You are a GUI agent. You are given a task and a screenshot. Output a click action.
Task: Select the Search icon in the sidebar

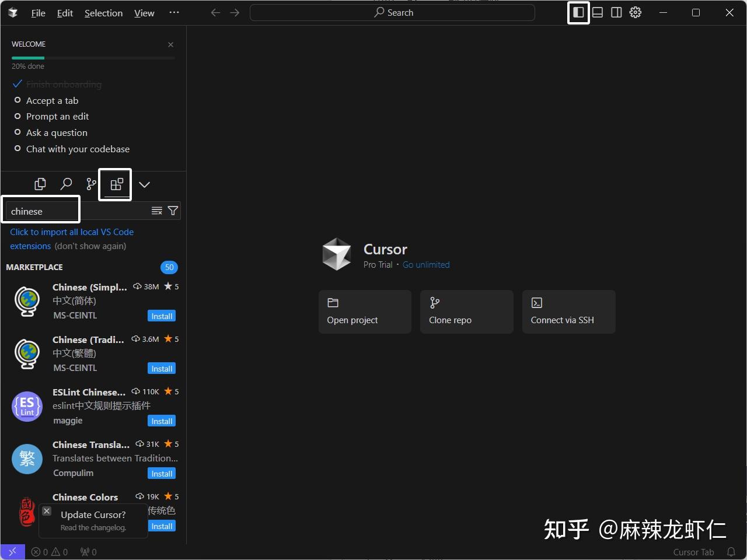point(65,184)
